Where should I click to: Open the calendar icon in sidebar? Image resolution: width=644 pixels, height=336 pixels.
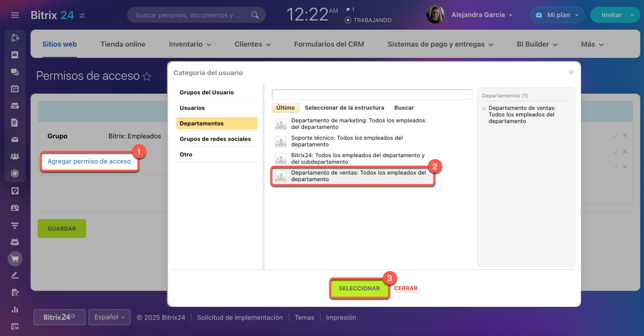coord(15,89)
